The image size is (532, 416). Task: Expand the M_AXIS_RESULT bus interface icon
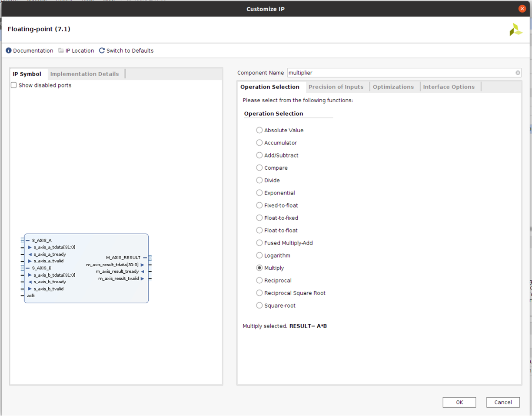point(150,258)
